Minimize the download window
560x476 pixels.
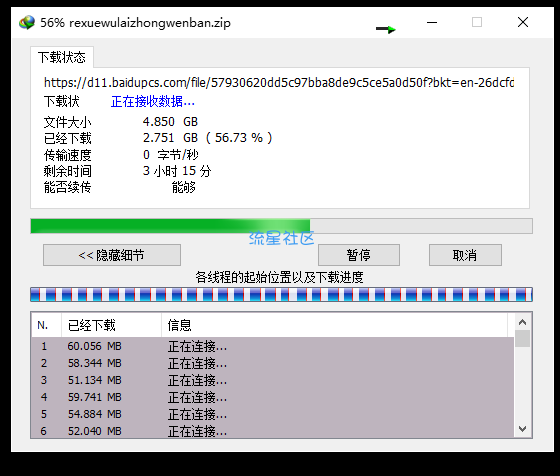coord(432,22)
